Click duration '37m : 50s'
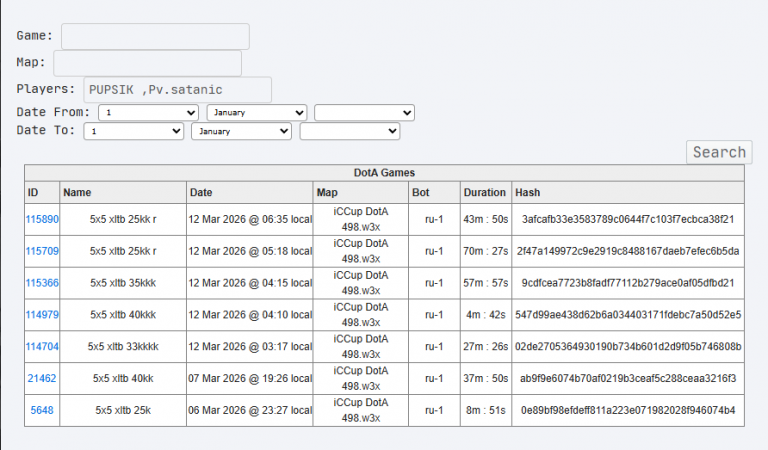This screenshot has height=450, width=768. (486, 379)
